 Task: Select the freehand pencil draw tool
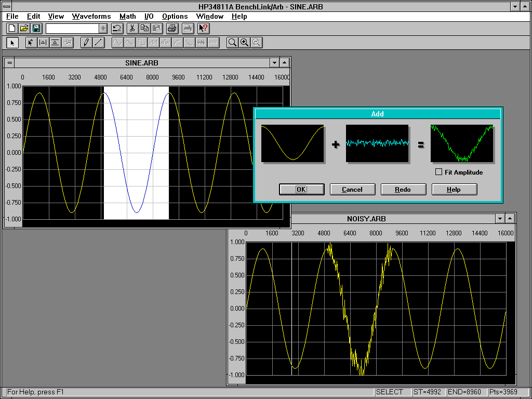[x=87, y=43]
